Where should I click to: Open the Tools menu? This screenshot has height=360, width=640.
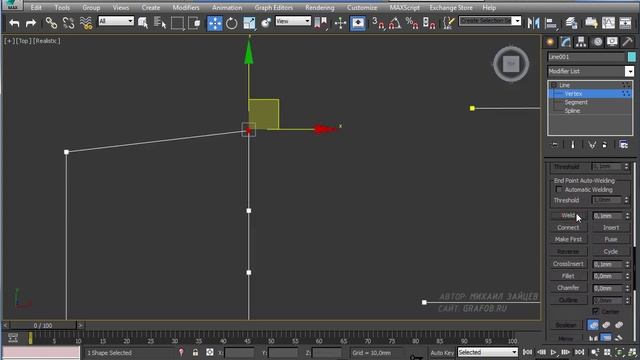click(62, 7)
